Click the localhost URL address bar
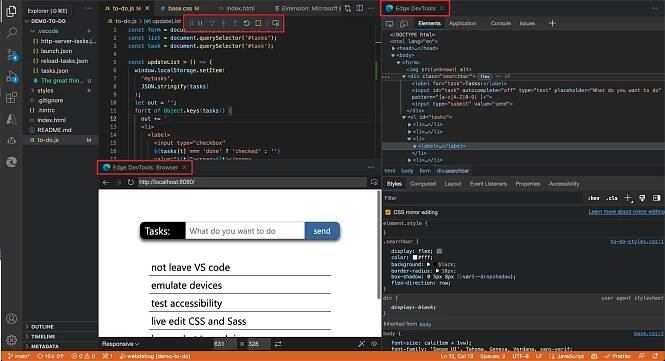The image size is (665, 361). pos(252,182)
